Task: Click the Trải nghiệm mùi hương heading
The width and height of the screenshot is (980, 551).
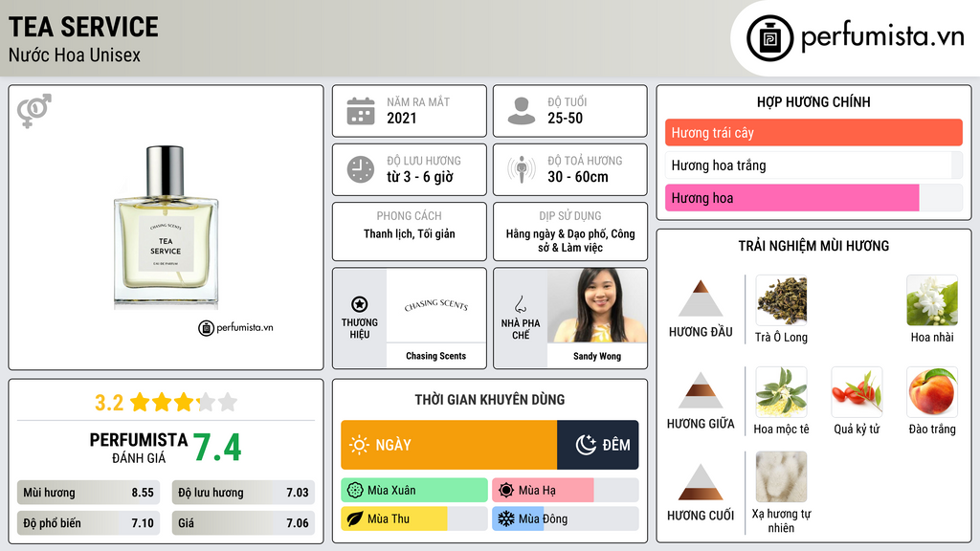Action: 813,246
